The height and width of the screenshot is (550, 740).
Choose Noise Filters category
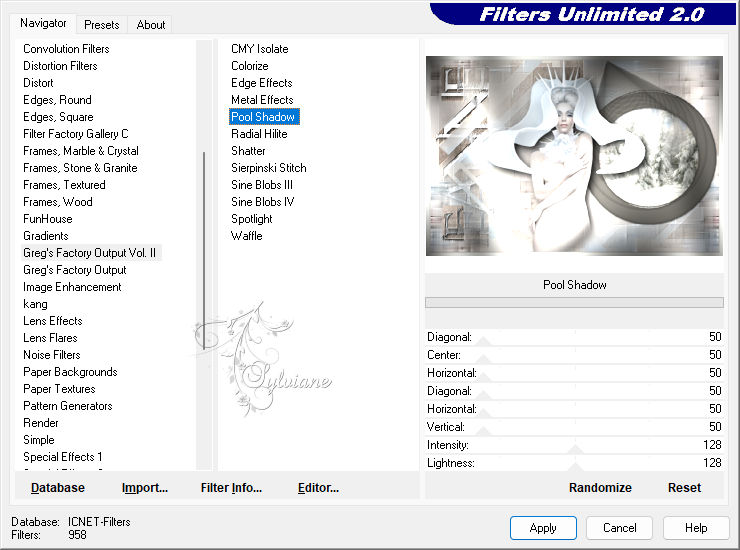tap(52, 355)
